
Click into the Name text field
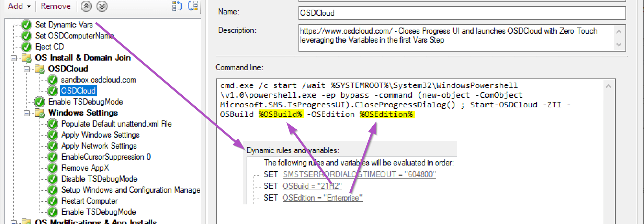[462, 13]
